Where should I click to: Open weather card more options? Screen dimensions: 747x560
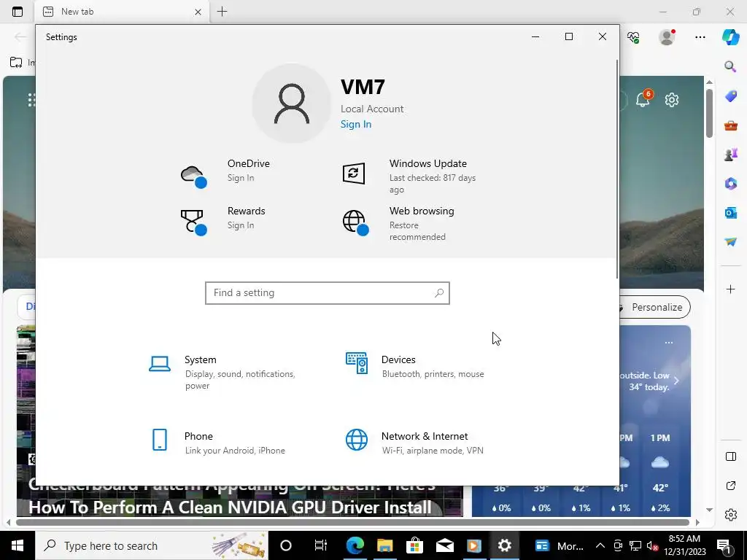pyautogui.click(x=669, y=343)
